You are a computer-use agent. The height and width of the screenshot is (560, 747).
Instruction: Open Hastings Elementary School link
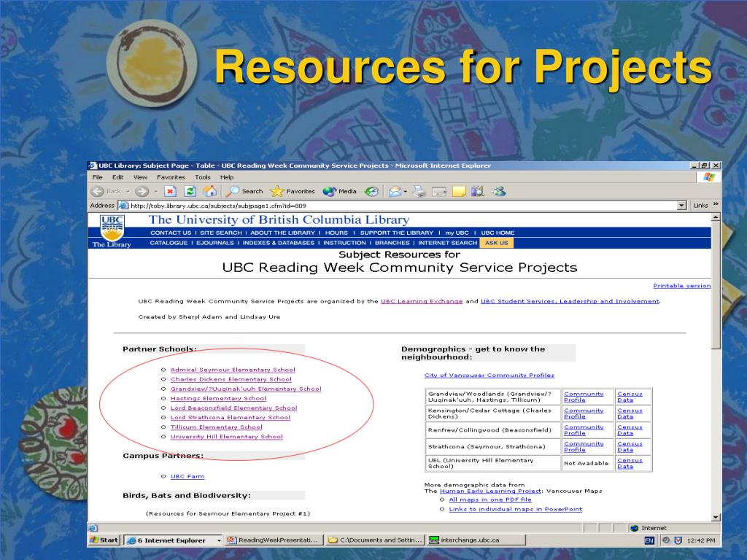(218, 399)
